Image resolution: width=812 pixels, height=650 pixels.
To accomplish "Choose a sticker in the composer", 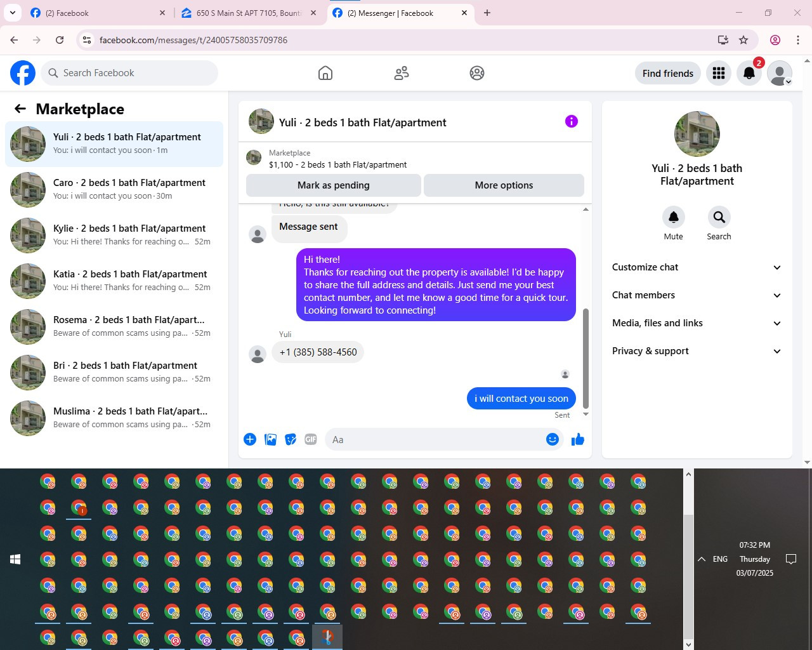I will point(291,439).
